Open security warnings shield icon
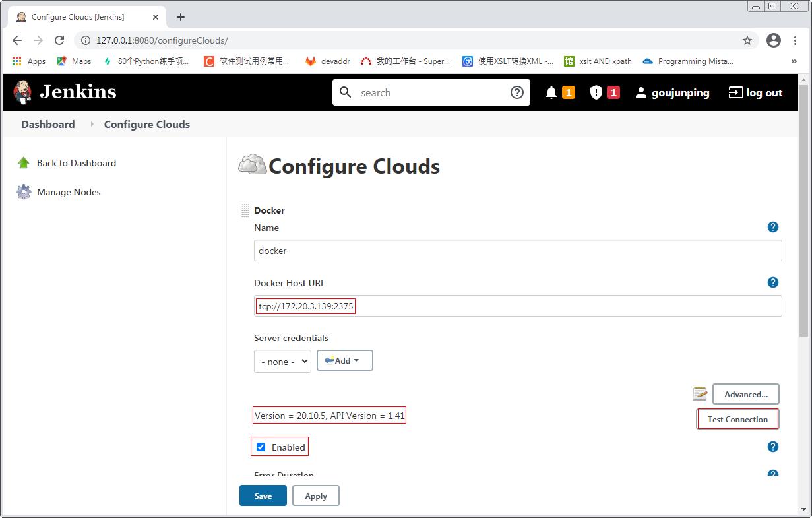The width and height of the screenshot is (812, 518). 596,92
